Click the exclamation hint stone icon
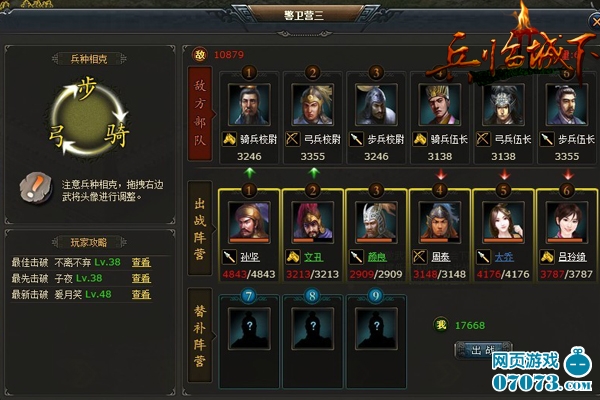600x400 pixels. click(x=36, y=188)
